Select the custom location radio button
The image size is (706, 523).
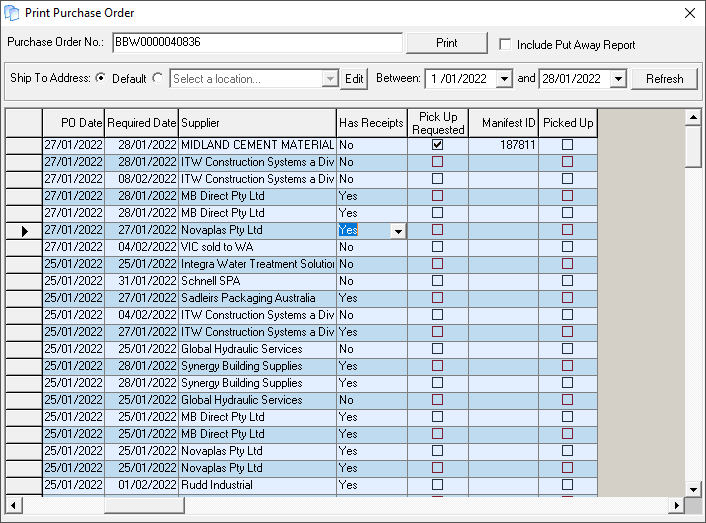point(158,78)
